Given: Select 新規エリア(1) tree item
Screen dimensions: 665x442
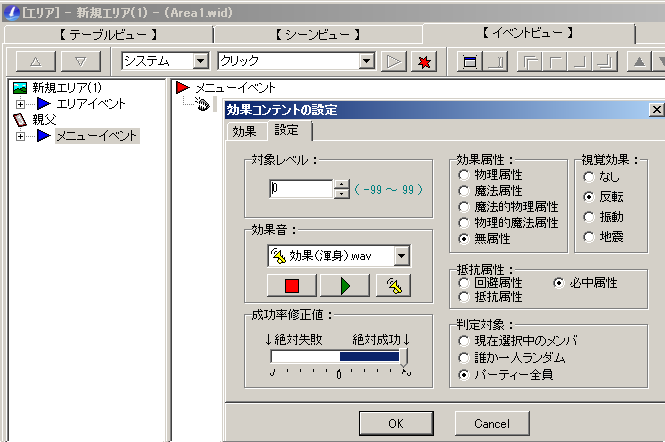Looking at the screenshot, I should tap(67, 88).
